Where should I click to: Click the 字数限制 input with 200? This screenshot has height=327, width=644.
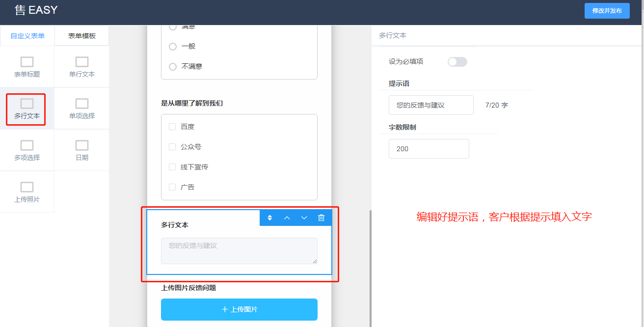429,149
